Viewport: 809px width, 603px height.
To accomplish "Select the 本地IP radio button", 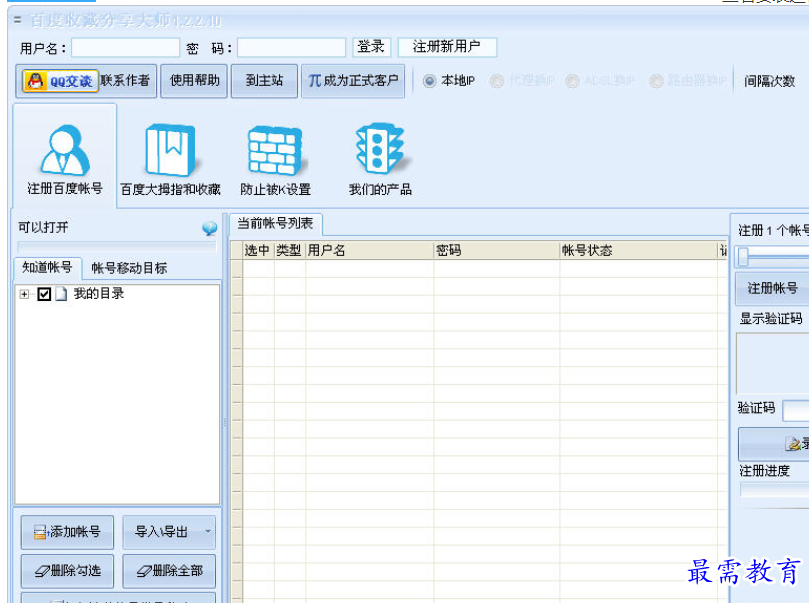I will tap(429, 81).
